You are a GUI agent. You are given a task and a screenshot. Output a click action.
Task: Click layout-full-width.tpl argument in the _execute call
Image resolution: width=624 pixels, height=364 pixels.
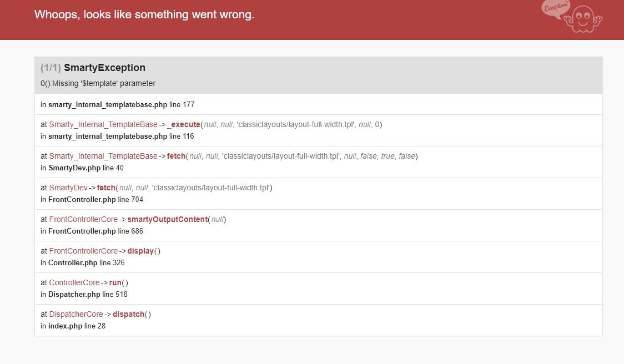pos(296,124)
